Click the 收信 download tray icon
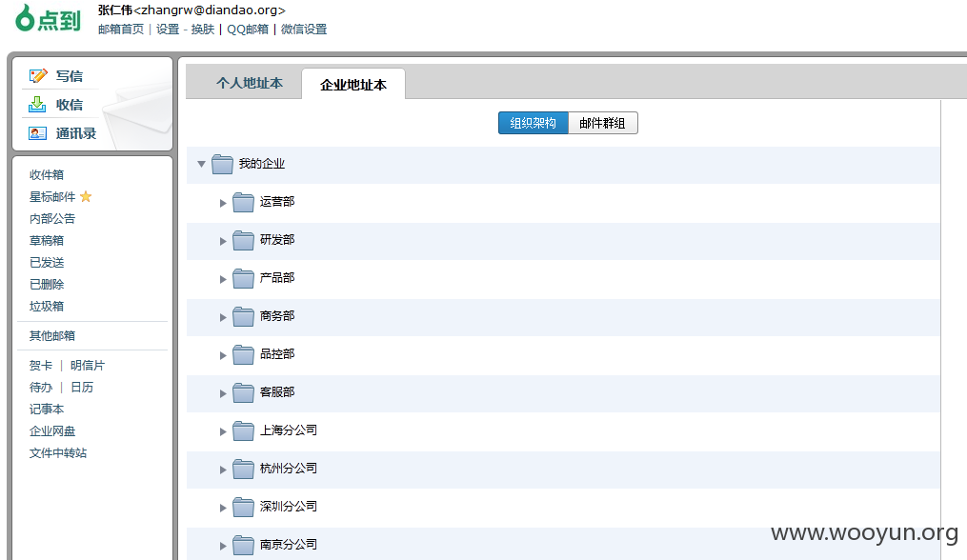The width and height of the screenshot is (967, 560). 37,104
